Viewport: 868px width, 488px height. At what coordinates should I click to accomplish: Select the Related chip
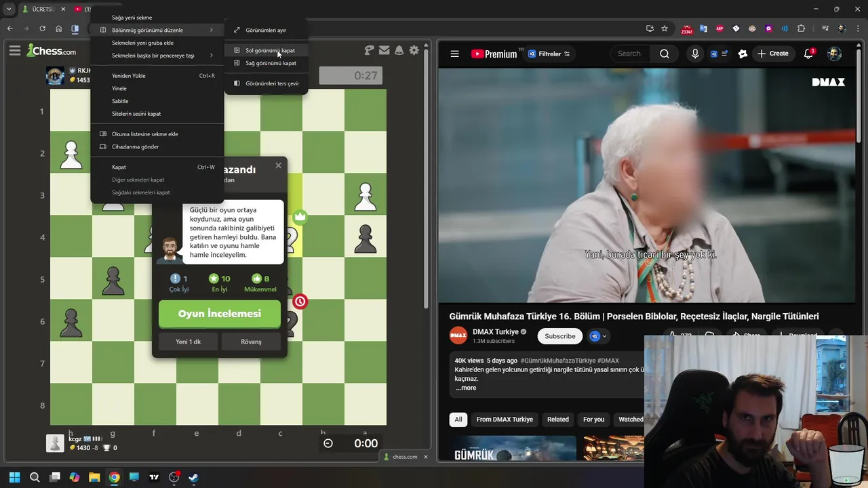point(558,420)
